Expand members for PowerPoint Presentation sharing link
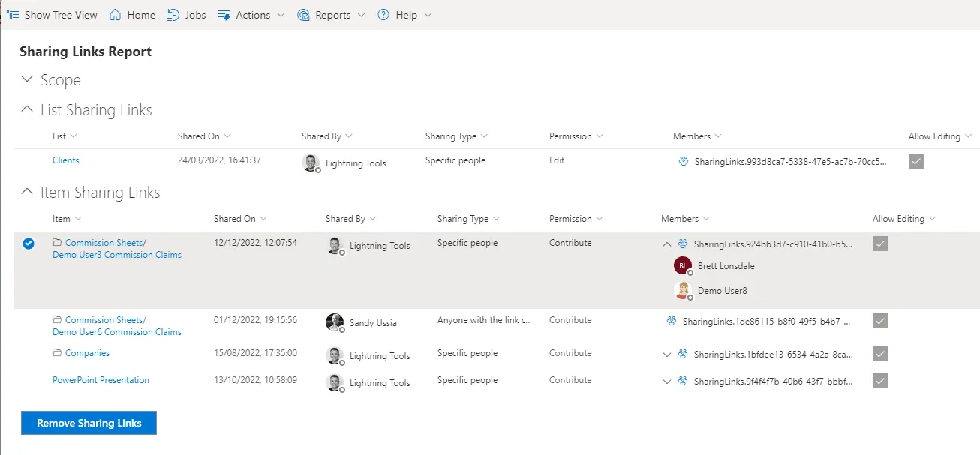 click(667, 381)
